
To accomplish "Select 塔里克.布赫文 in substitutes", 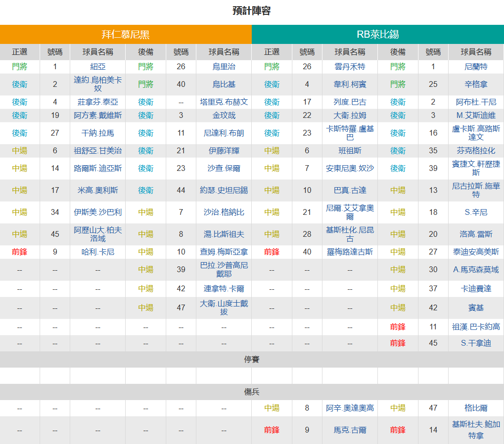I will click(x=224, y=102).
